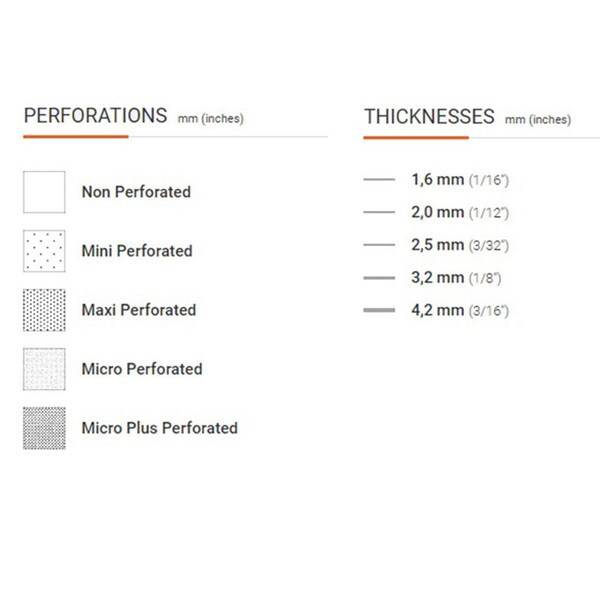Click the 4,2 mm thick line icon

click(379, 310)
